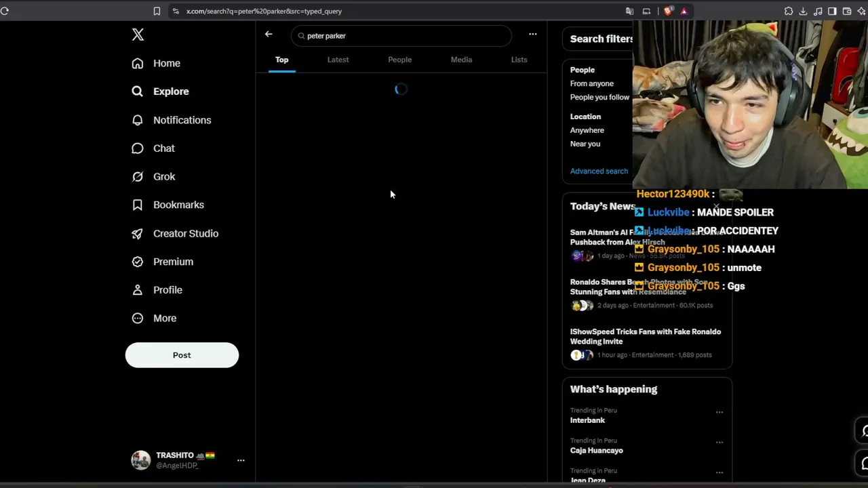
Task: Open the Grok icon in sidebar
Action: click(x=138, y=177)
